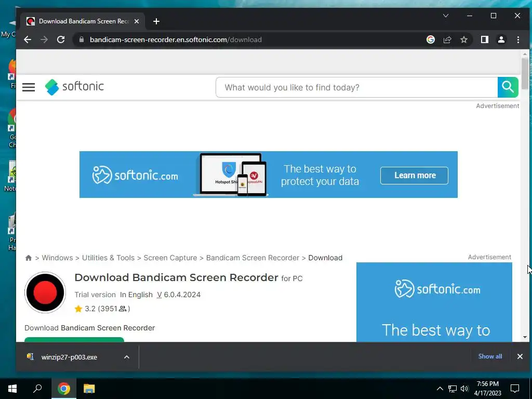Open Utilities & Tools breadcrumb link
This screenshot has width=532, height=399.
pyautogui.click(x=108, y=258)
